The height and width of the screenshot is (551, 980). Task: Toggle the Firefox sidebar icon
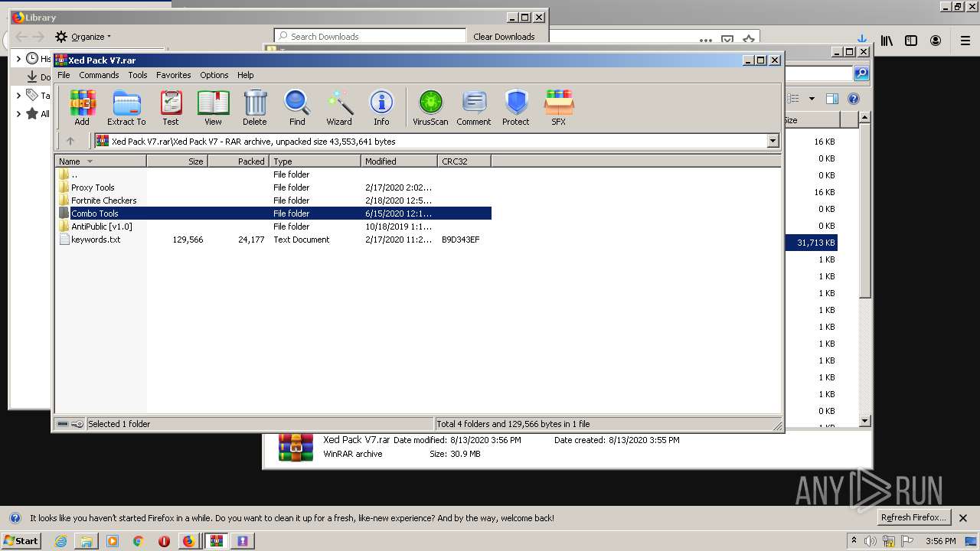pyautogui.click(x=911, y=41)
